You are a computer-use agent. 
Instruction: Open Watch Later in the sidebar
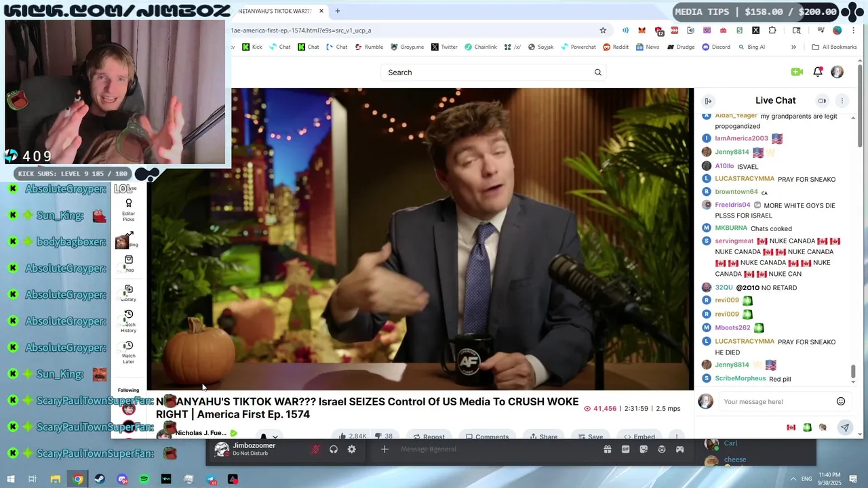pos(128,352)
